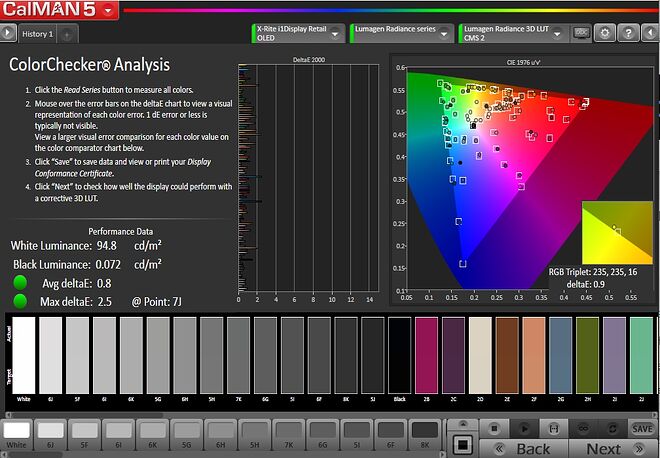Select the 8K patch button in bottom strip
Screen dimensions: 660x458
(x=425, y=434)
